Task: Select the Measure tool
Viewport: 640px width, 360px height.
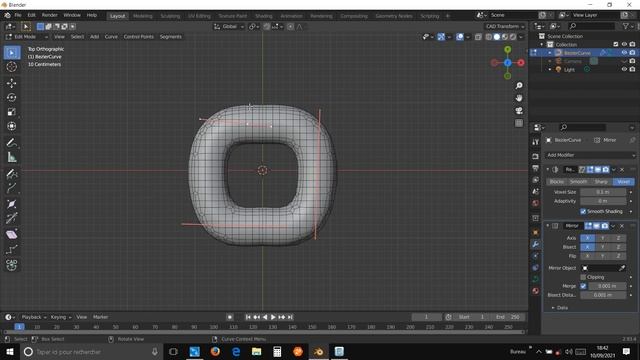Action: tap(11, 157)
